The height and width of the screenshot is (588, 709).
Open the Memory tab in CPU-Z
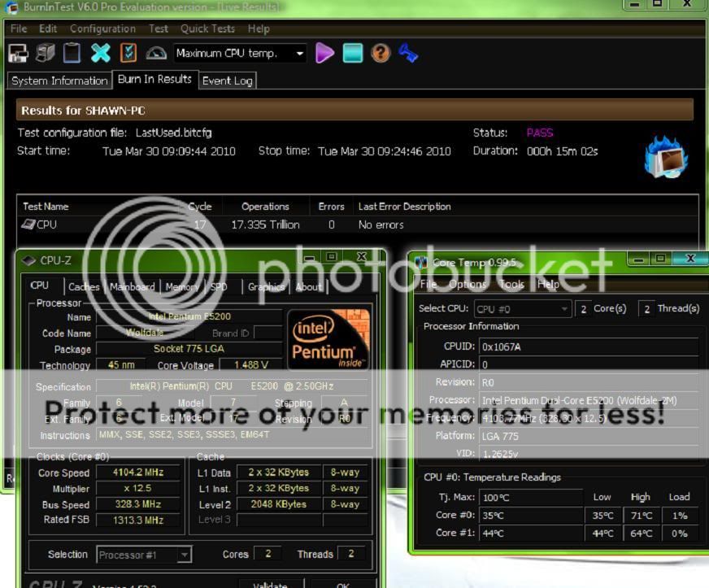coord(182,287)
